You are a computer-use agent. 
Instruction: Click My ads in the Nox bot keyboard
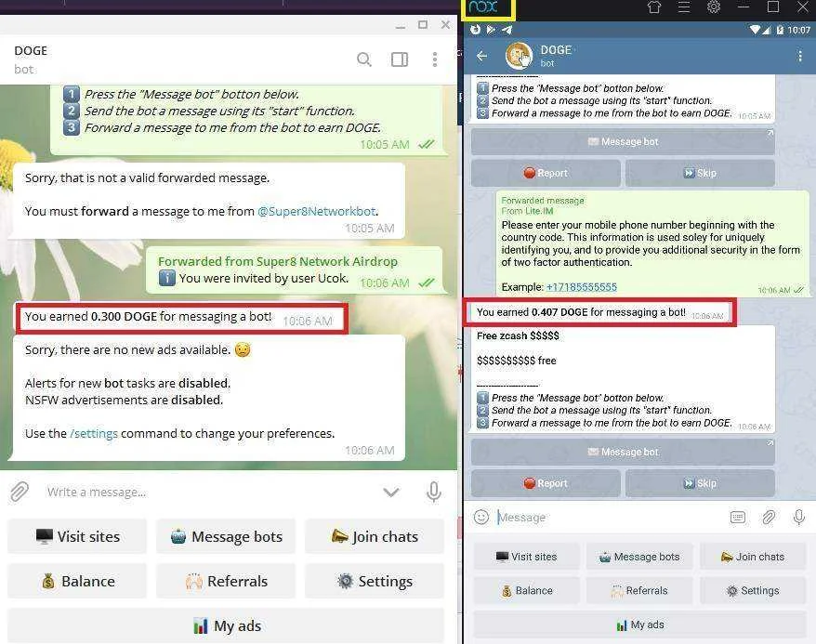[x=639, y=624]
